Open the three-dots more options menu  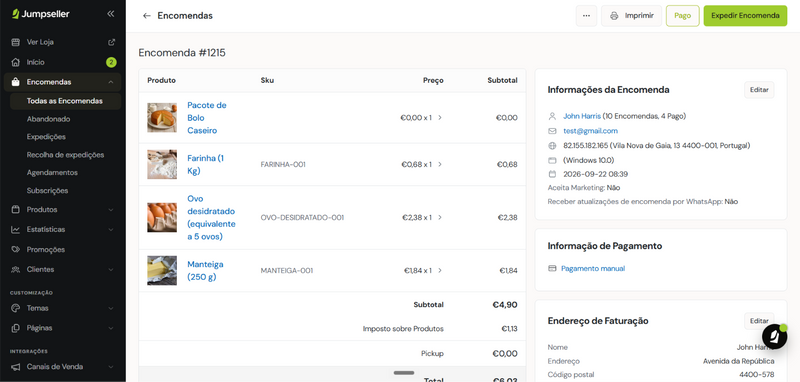pyautogui.click(x=586, y=16)
